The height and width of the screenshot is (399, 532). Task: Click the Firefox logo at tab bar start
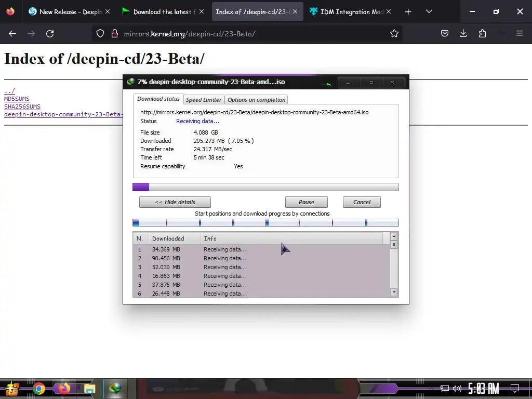(10, 11)
